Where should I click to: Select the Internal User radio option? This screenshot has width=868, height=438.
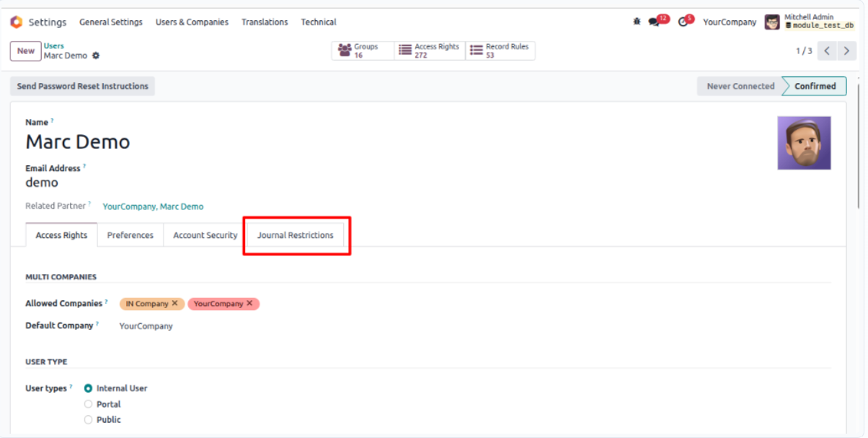[88, 388]
